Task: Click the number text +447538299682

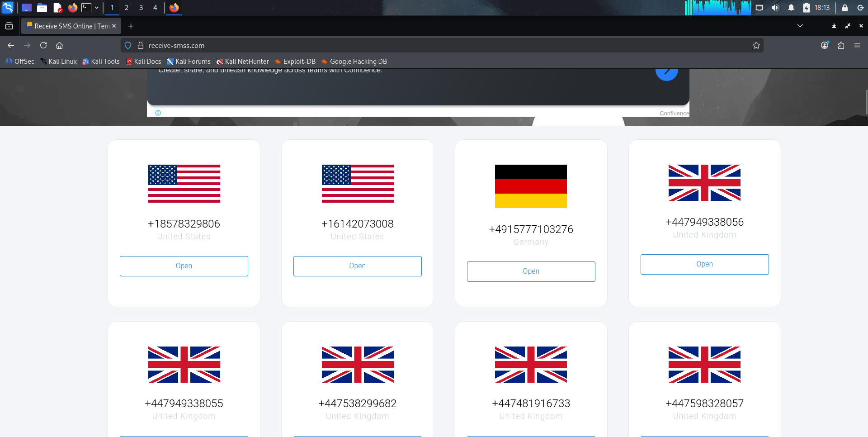Action: point(358,404)
